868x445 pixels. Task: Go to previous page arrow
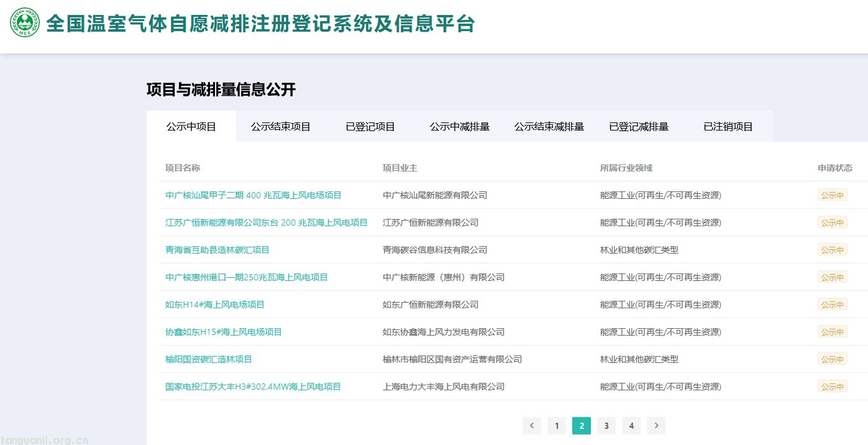[x=532, y=426]
